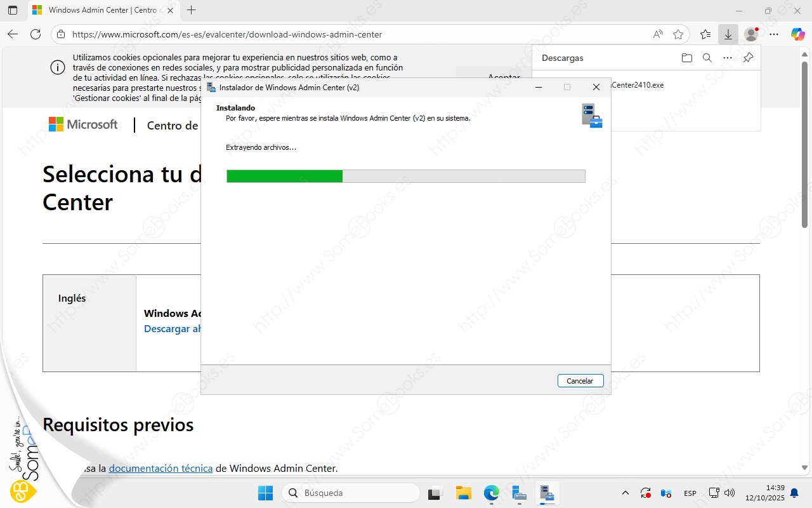This screenshot has width=812, height=508.
Task: Open the Read aloud icon in the address bar
Action: point(658,34)
